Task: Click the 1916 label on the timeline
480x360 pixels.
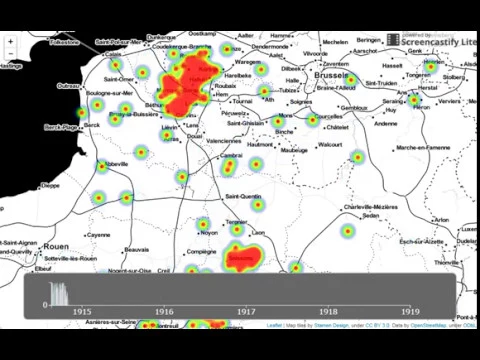Action: coord(164,312)
